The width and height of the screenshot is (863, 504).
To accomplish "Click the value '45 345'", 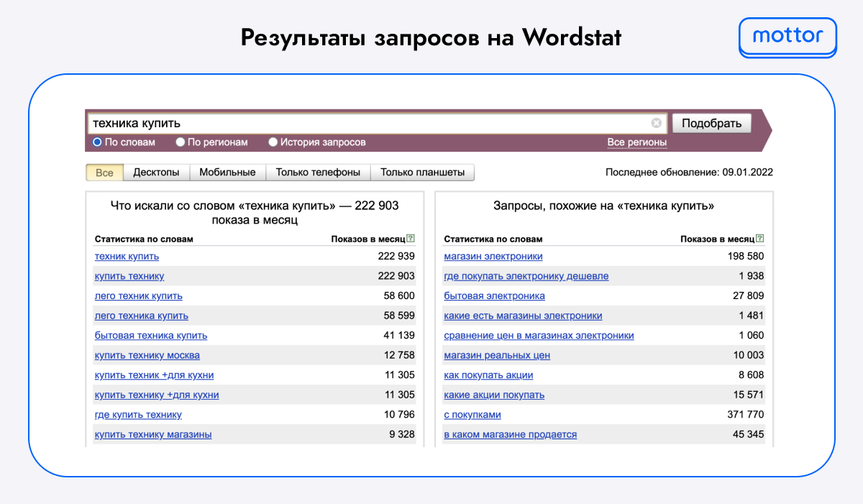I will click(749, 434).
